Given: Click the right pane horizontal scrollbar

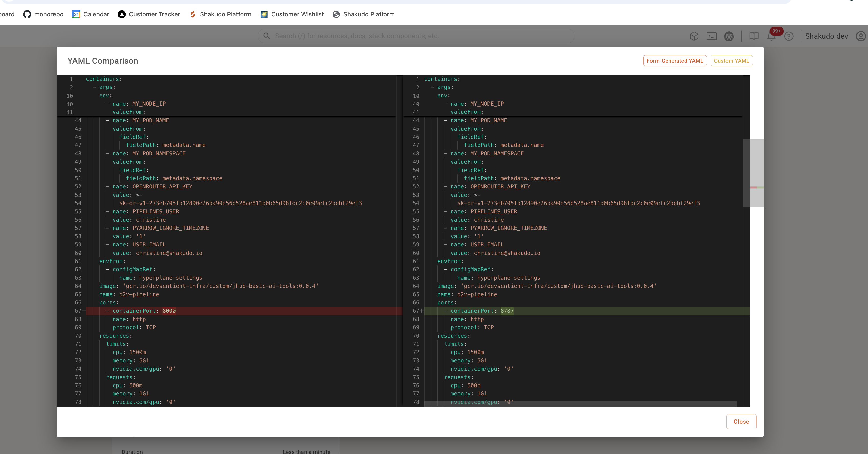Looking at the screenshot, I should [x=580, y=404].
